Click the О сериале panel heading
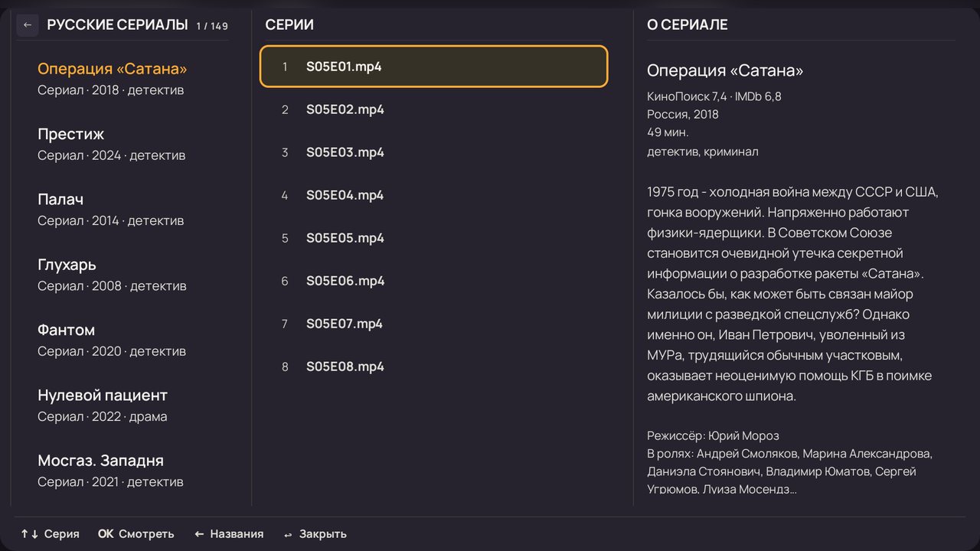 point(687,24)
